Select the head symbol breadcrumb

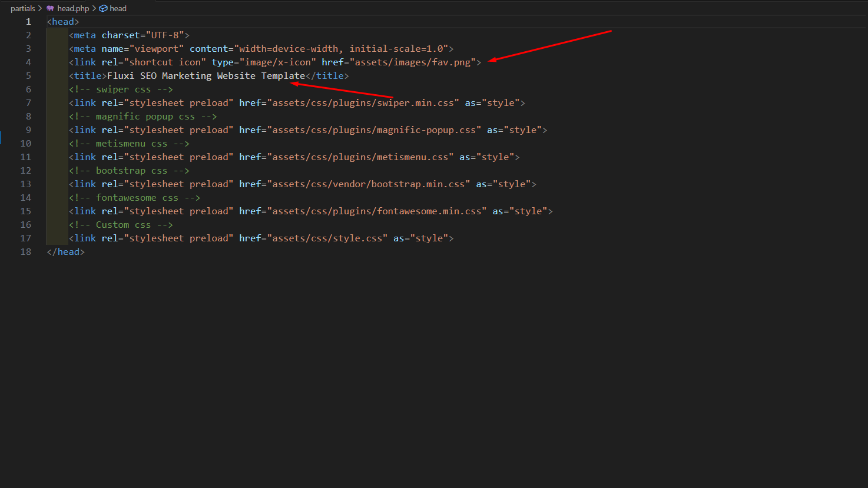tap(118, 8)
